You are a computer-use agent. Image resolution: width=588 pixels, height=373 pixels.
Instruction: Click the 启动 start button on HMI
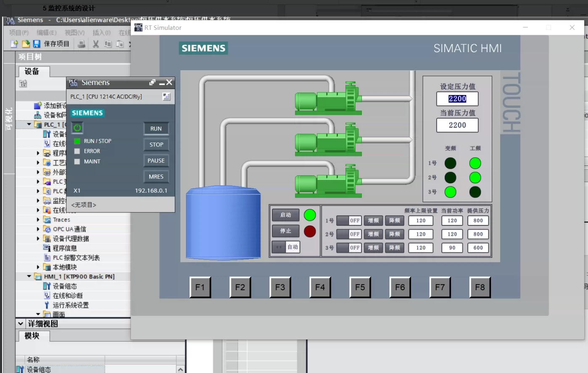pyautogui.click(x=286, y=215)
